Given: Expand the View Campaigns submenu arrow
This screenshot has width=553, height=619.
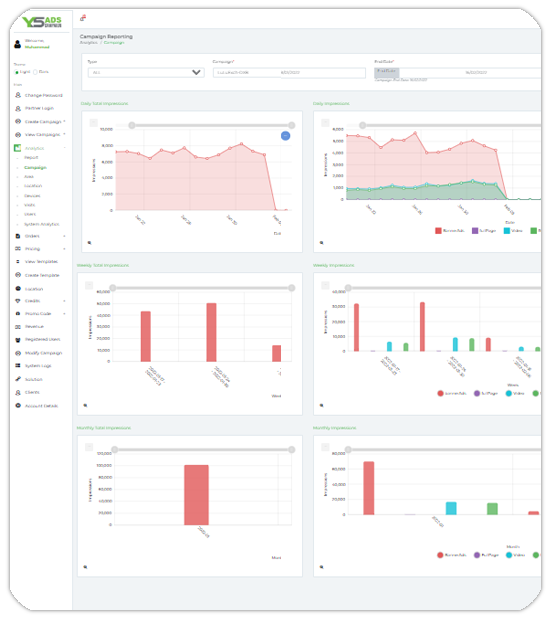Looking at the screenshot, I should tap(64, 134).
